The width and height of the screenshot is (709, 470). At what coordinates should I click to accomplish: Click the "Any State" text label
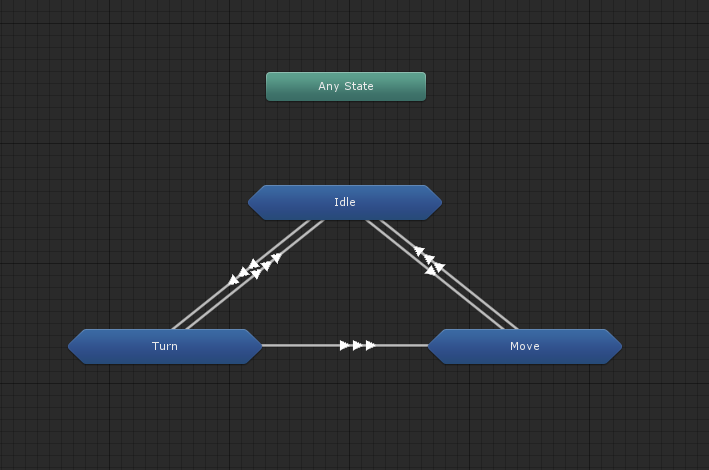[345, 86]
